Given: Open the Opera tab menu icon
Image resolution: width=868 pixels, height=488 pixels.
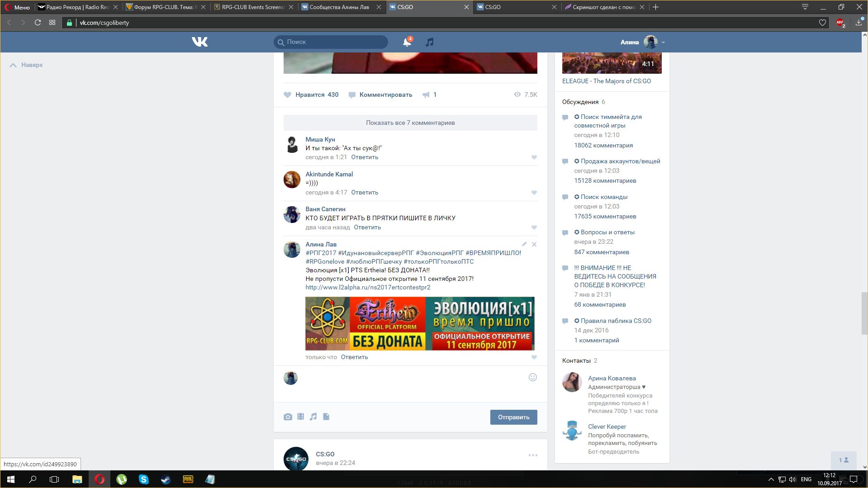Looking at the screenshot, I should click(x=805, y=7).
